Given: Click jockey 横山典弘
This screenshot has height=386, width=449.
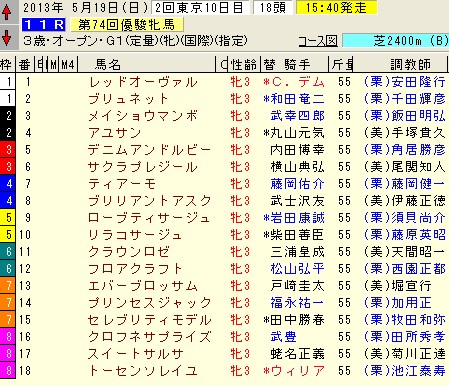Looking at the screenshot, I should tap(297, 167).
